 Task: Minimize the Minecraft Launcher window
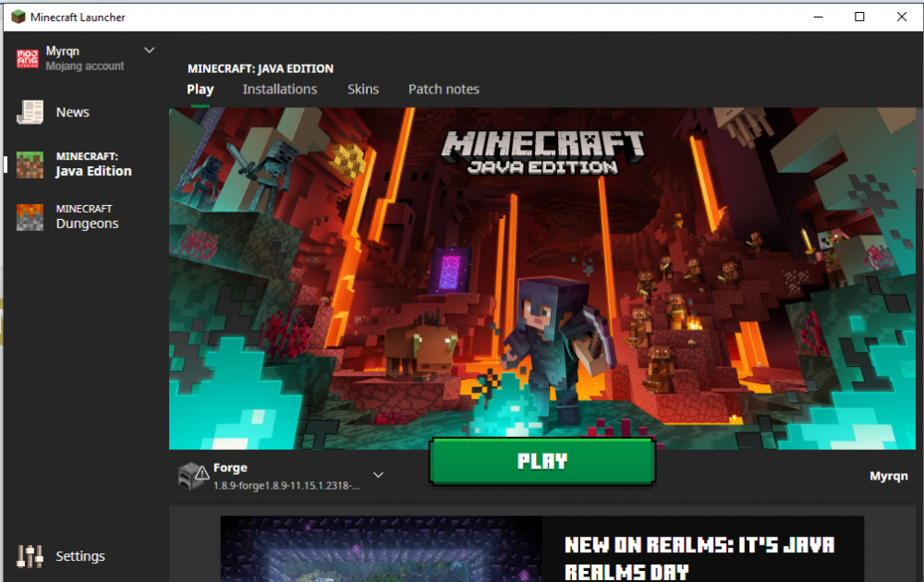tap(819, 17)
